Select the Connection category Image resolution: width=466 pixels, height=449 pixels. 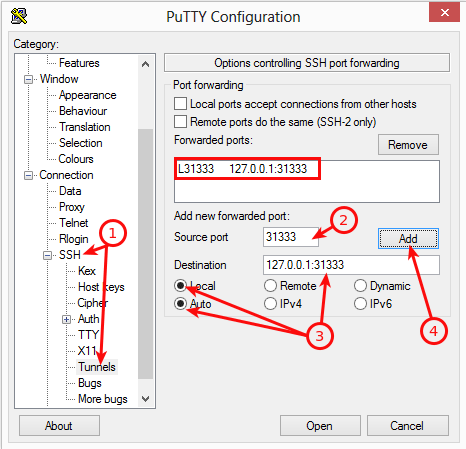pyautogui.click(x=66, y=175)
